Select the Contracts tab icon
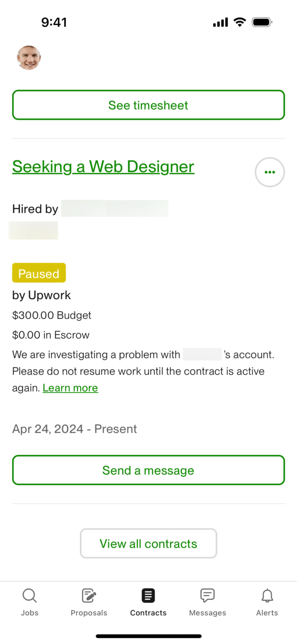This screenshot has height=644, width=297. click(x=148, y=596)
